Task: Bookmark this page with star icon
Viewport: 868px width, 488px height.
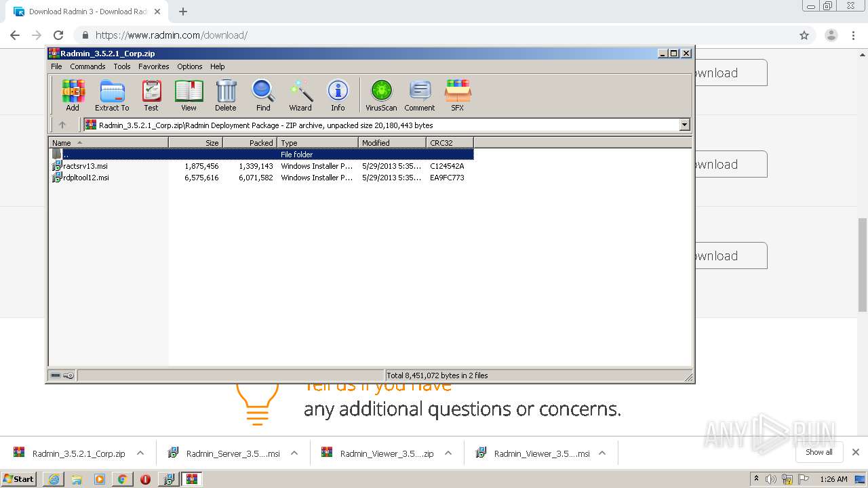Action: [x=804, y=35]
